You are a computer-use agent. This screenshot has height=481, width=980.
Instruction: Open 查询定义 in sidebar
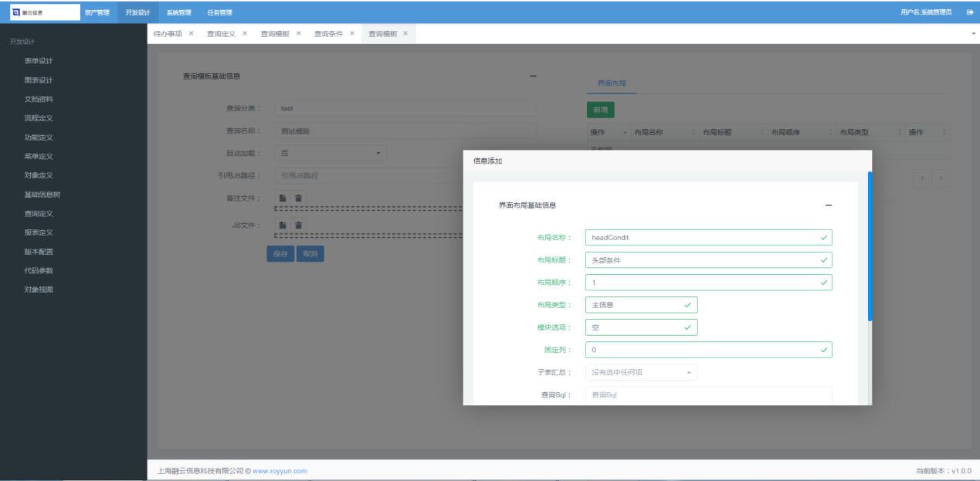coord(39,213)
